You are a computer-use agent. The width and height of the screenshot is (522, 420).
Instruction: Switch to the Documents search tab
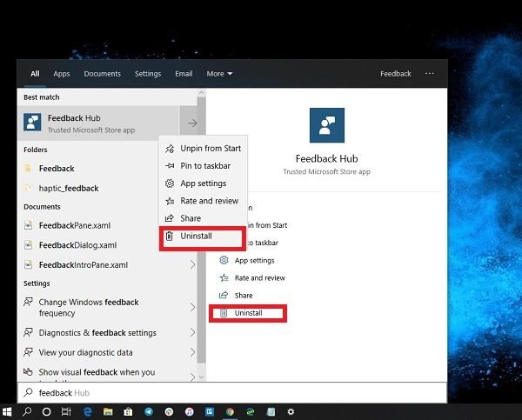coord(102,74)
